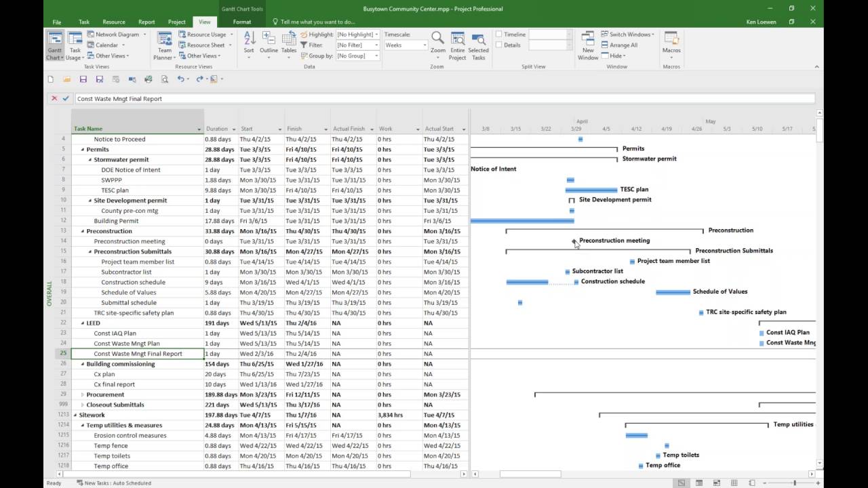Click the entry bar text field
Viewport: 868px width, 488px height.
445,98
